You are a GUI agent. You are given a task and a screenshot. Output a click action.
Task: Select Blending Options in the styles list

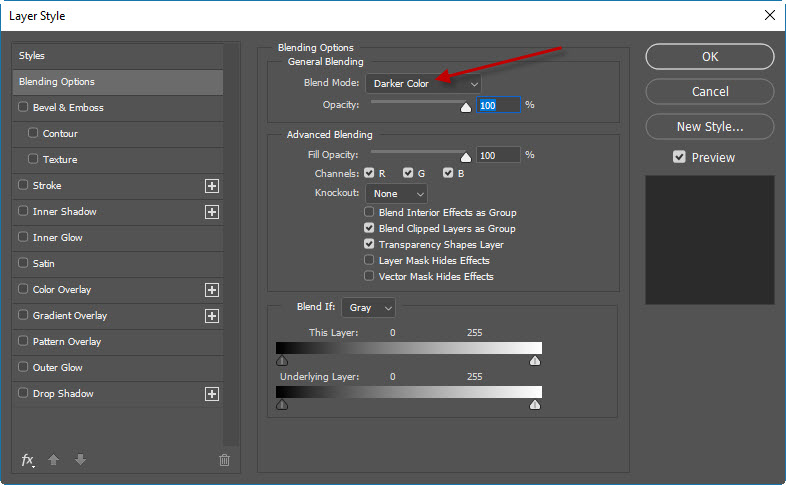[117, 82]
